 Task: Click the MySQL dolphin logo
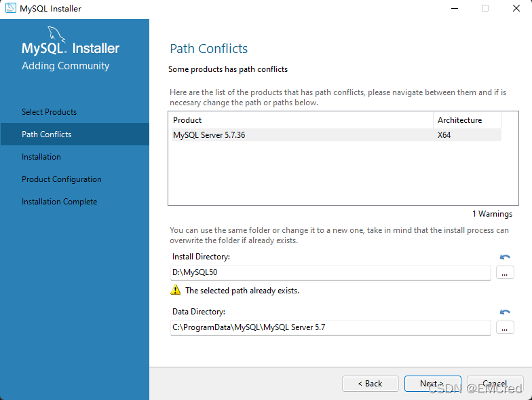point(56,34)
